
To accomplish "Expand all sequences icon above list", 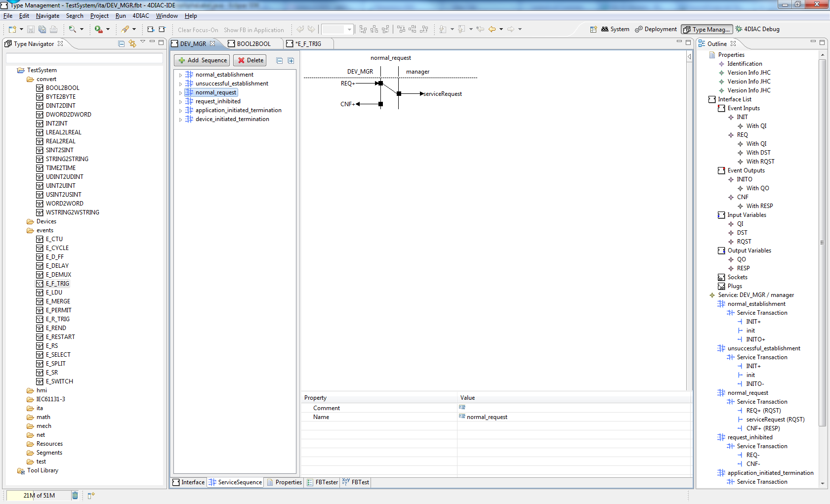I will point(291,60).
